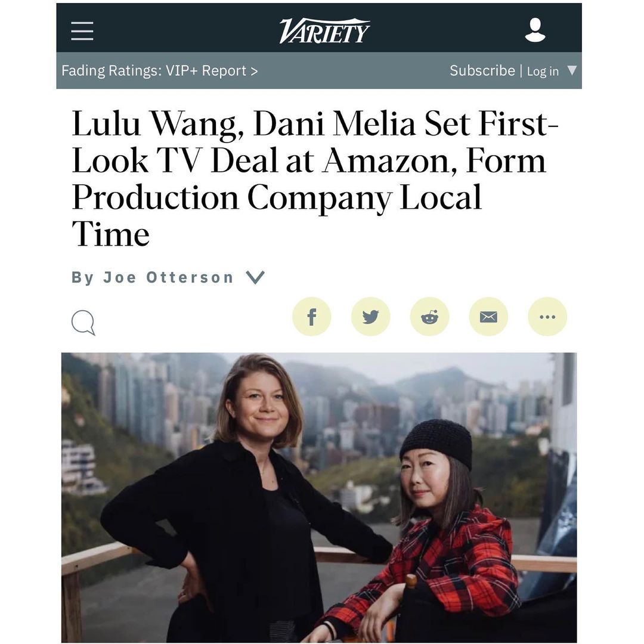Share the article on Facebook
This screenshot has height=644, width=644.
(x=312, y=317)
